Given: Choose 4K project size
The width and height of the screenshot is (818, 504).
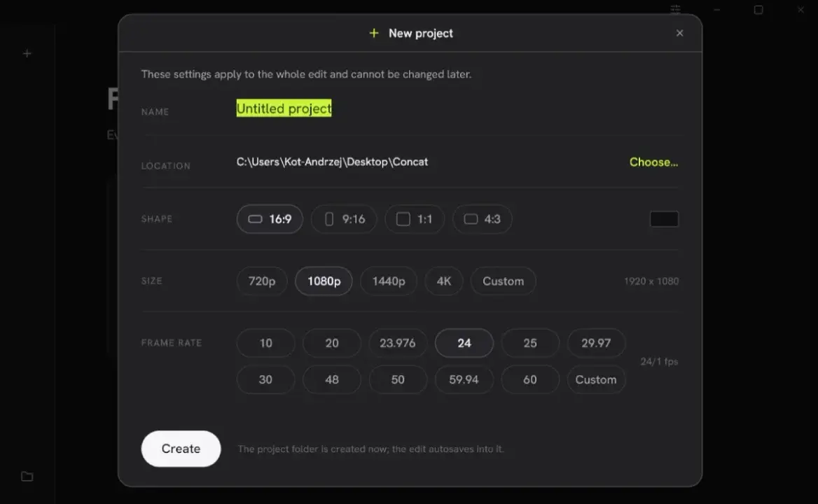Looking at the screenshot, I should tap(444, 281).
